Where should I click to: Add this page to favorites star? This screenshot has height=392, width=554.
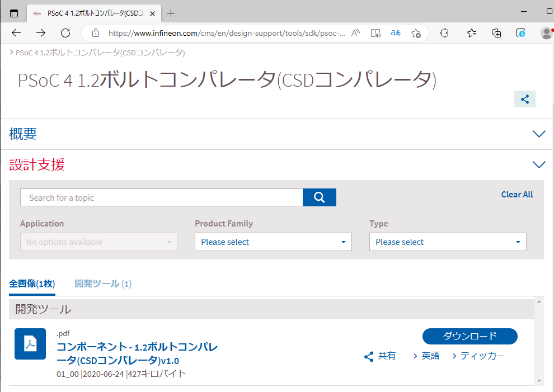point(416,33)
